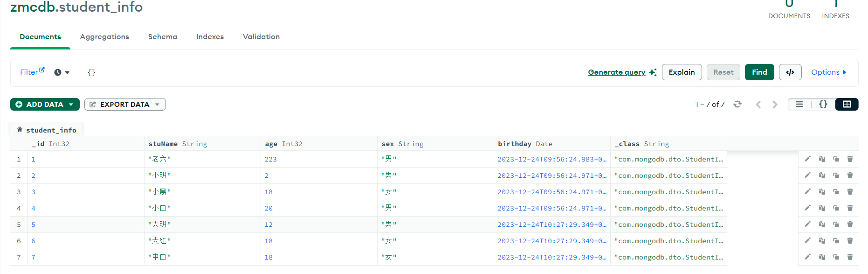
Task: Switch to JSON view
Action: (x=823, y=104)
